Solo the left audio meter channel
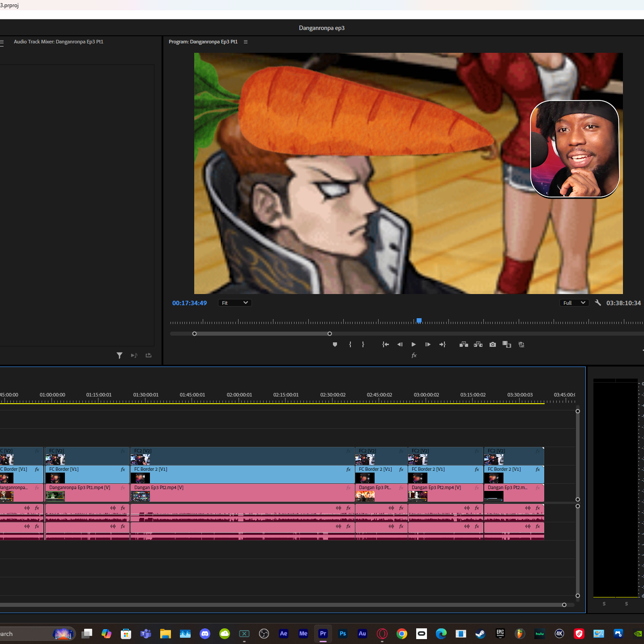The width and height of the screenshot is (644, 644). (604, 604)
